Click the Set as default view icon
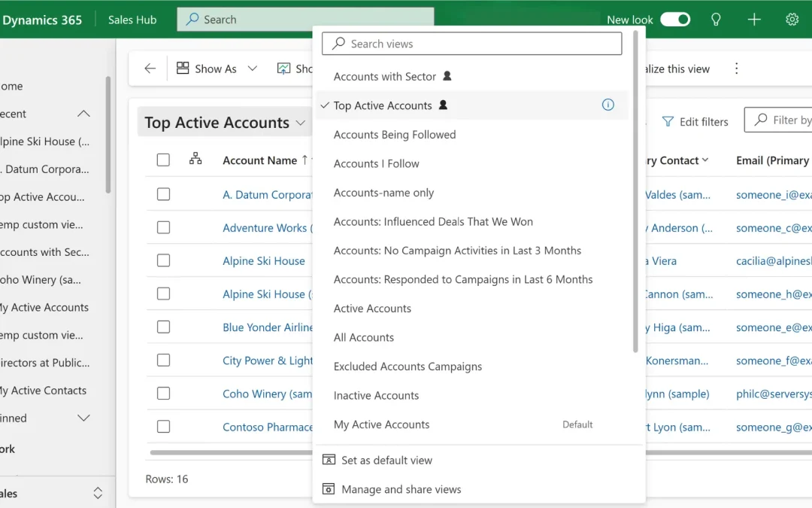Screen dimensions: 812x508 coord(329,460)
